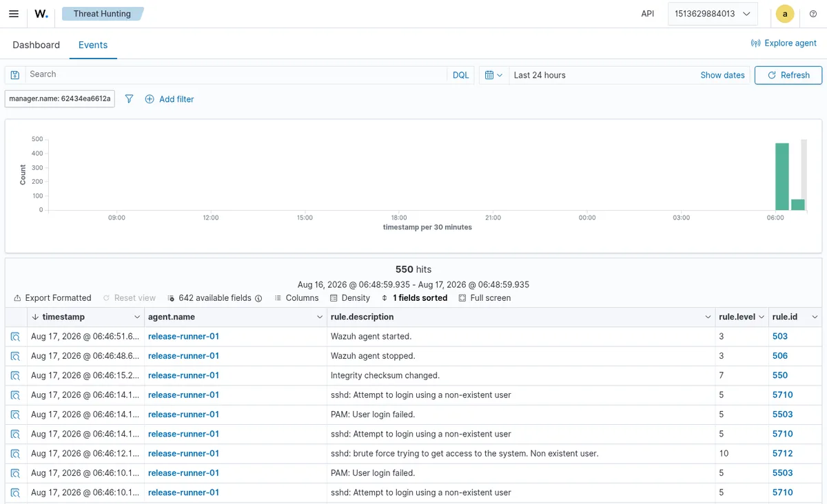Image resolution: width=827 pixels, height=504 pixels.
Task: Export Formatted results
Action: [52, 298]
